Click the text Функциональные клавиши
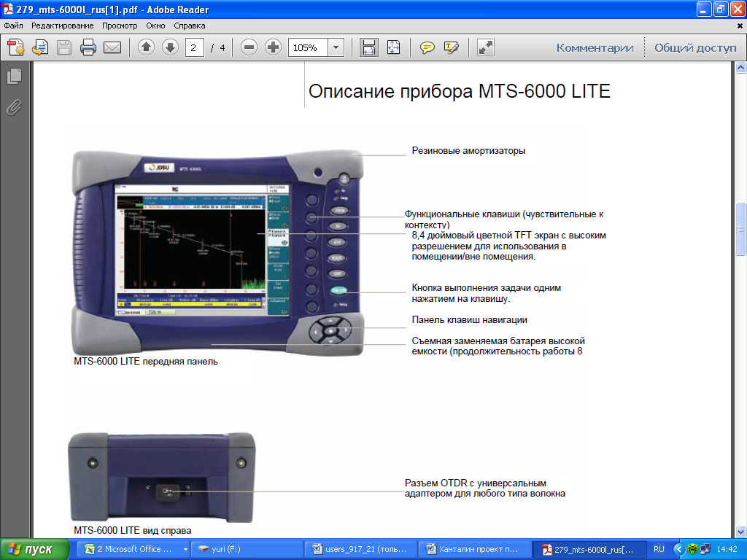The image size is (747, 560). point(462,214)
